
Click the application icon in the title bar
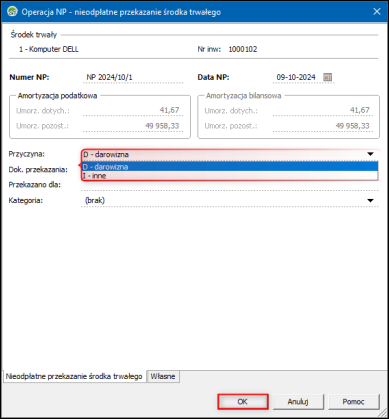(12, 12)
